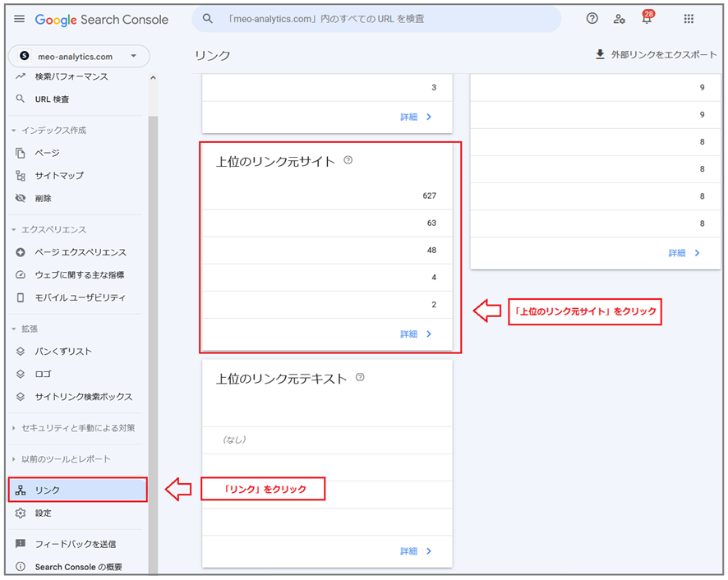Click the 上位のリンク元サイト card title
This screenshot has width=728, height=580.
click(275, 162)
